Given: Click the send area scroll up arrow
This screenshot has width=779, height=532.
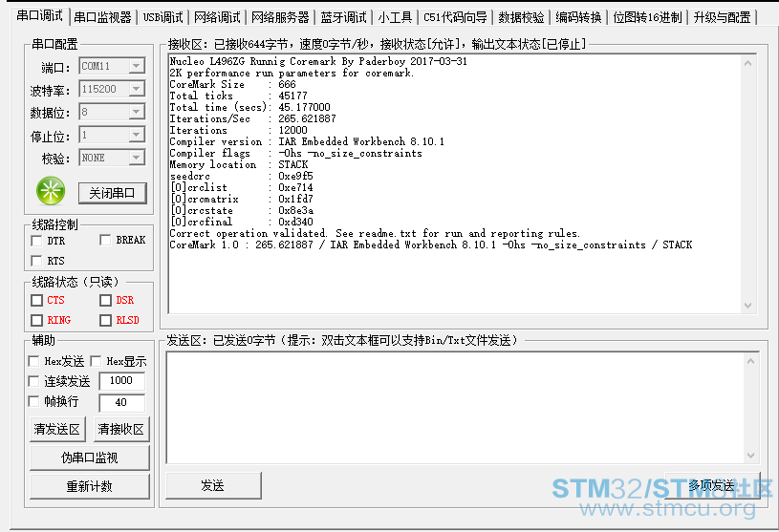Looking at the screenshot, I should tap(750, 361).
